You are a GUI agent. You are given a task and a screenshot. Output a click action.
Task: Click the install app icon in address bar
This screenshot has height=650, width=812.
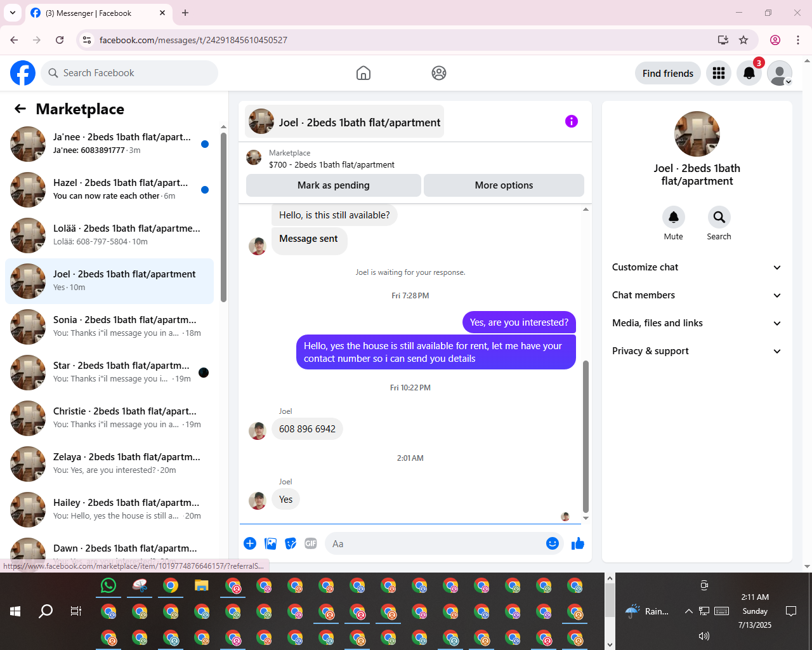tap(723, 40)
